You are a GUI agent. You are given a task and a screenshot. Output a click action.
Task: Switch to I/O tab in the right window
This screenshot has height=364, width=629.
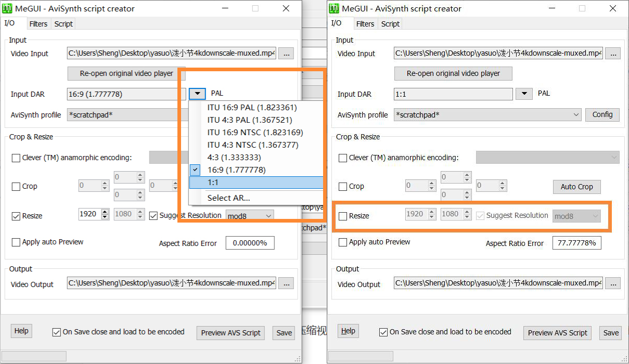[x=337, y=23]
